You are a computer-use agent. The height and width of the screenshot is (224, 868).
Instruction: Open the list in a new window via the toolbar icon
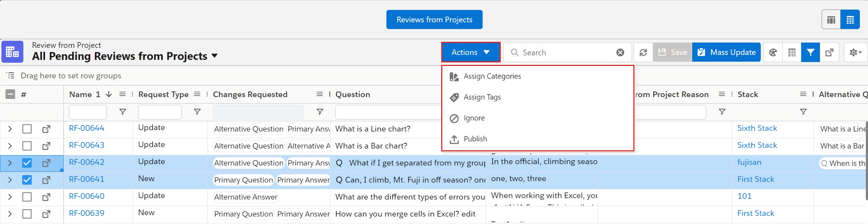(x=829, y=52)
